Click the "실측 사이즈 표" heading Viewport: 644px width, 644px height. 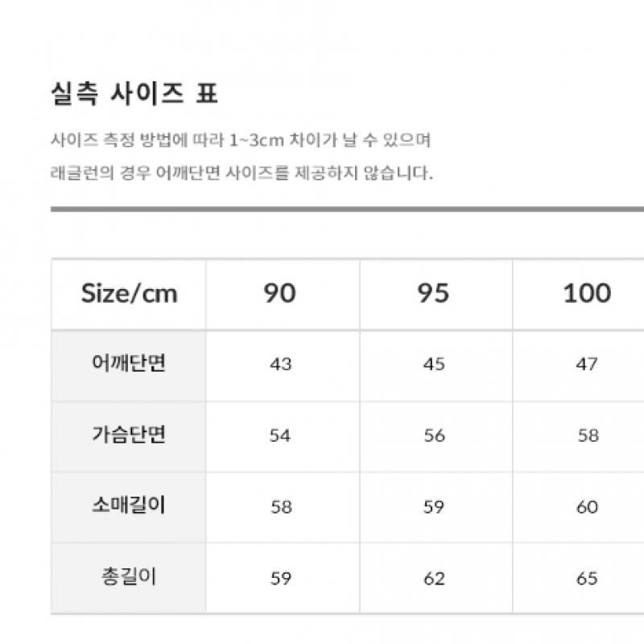(134, 94)
